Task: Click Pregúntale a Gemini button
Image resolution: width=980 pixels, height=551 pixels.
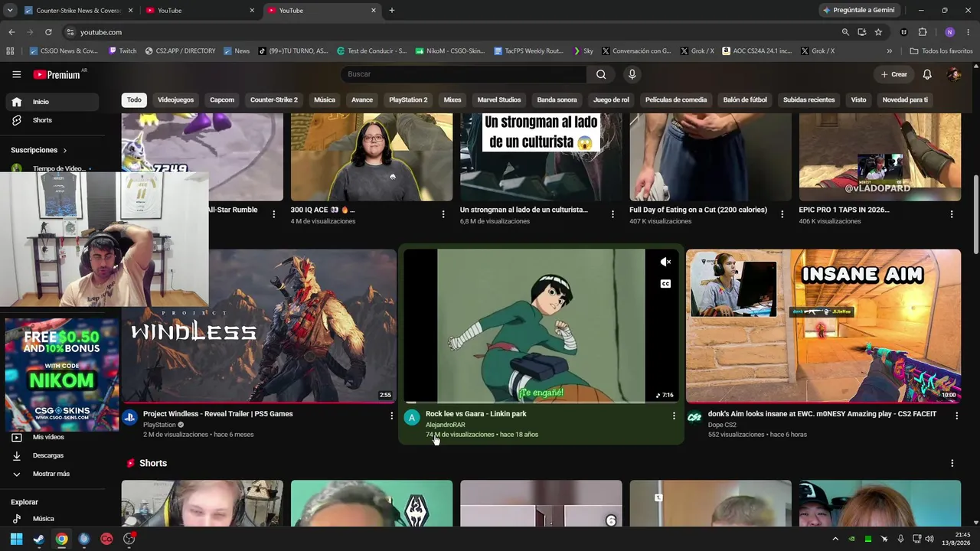Action: click(858, 11)
